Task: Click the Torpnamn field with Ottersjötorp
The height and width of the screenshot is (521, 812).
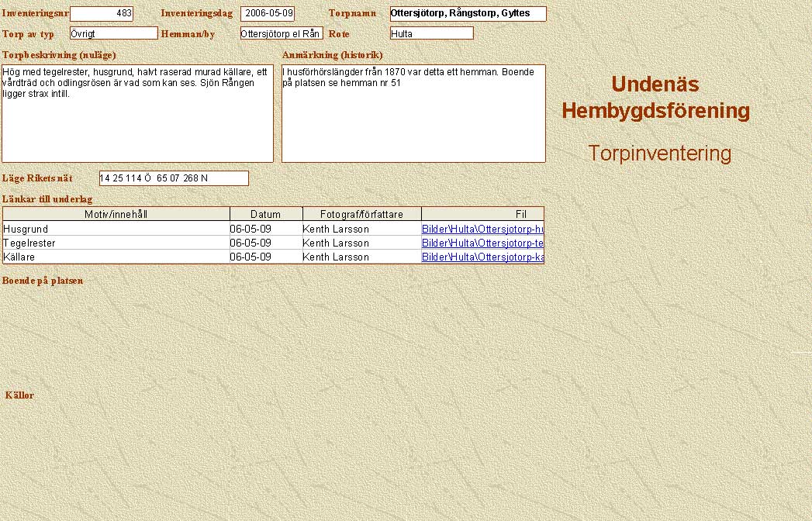Action: 468,14
